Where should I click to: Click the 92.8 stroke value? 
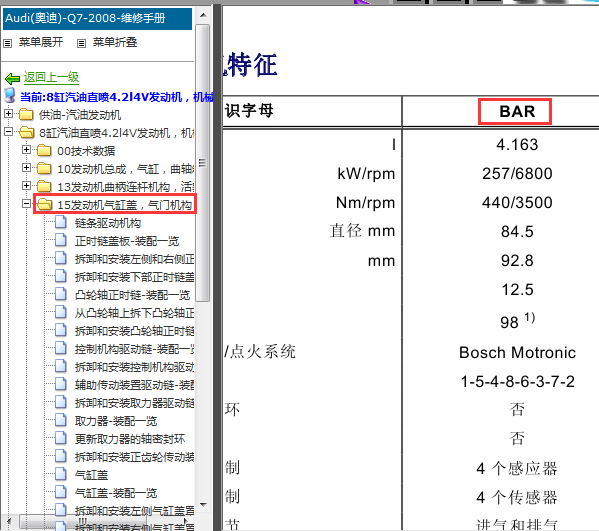[517, 261]
